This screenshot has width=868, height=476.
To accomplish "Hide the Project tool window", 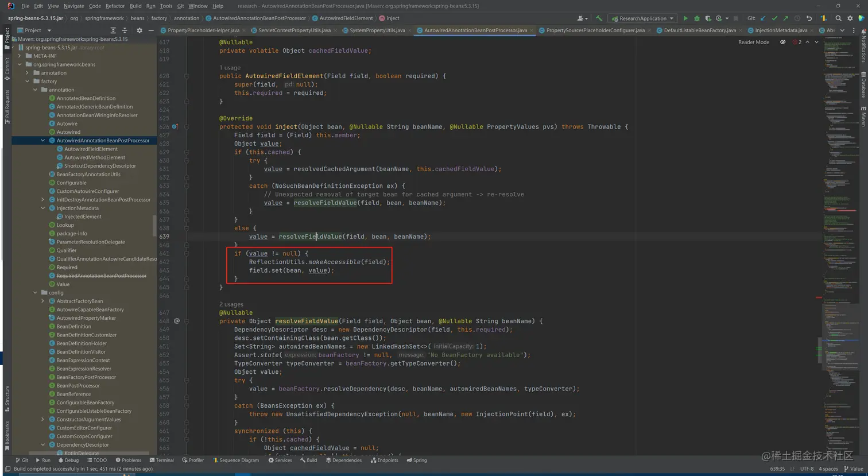I will [151, 30].
